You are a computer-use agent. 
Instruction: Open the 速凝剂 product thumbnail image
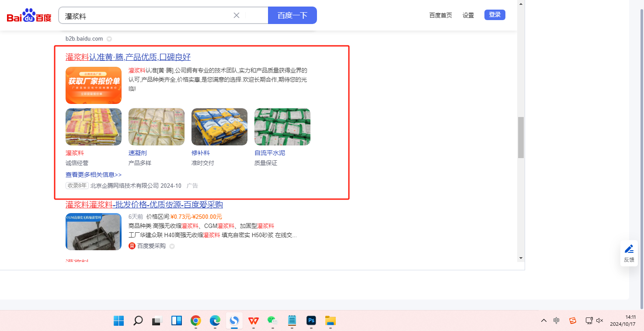[x=157, y=127]
